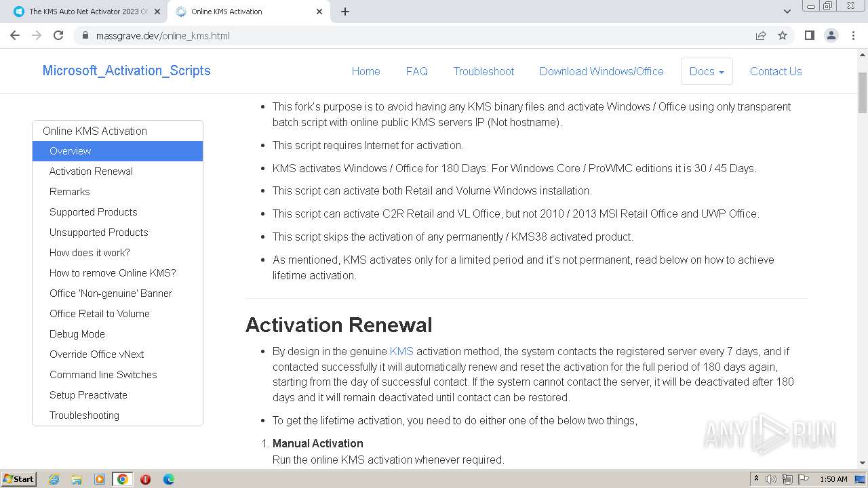The image size is (868, 488).
Task: Jump to Remarks in sidebar
Action: click(x=117, y=192)
